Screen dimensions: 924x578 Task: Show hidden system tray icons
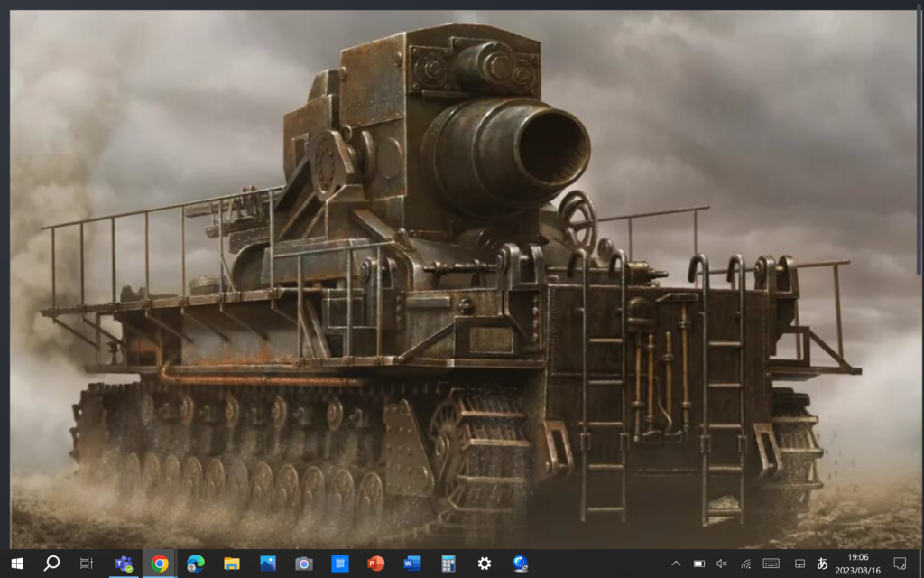pyautogui.click(x=677, y=564)
